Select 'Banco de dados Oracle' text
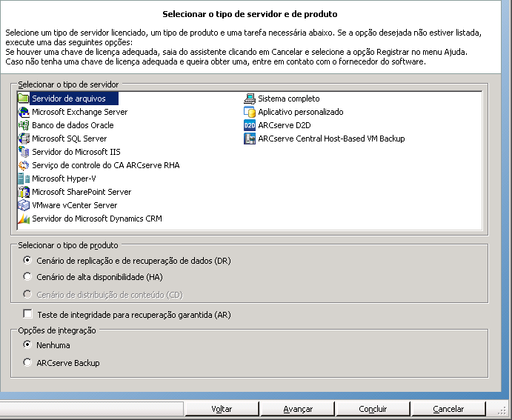 tap(73, 125)
